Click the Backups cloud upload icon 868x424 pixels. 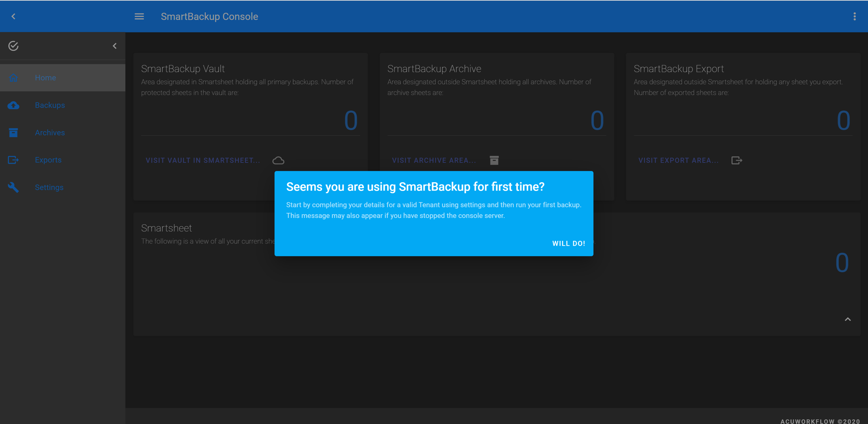[x=13, y=105]
